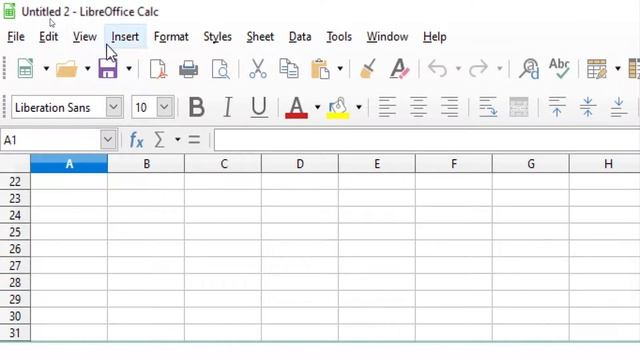Click the Copy icon

coord(289,69)
